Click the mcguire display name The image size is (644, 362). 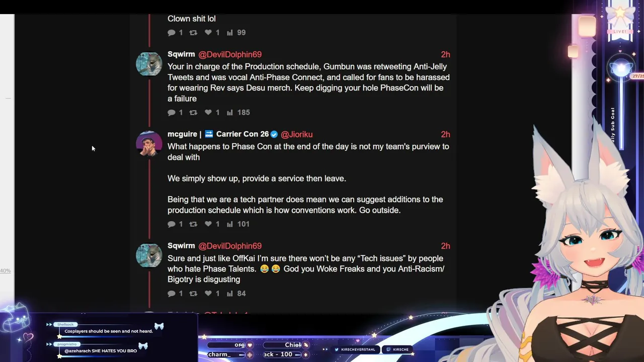tap(182, 134)
